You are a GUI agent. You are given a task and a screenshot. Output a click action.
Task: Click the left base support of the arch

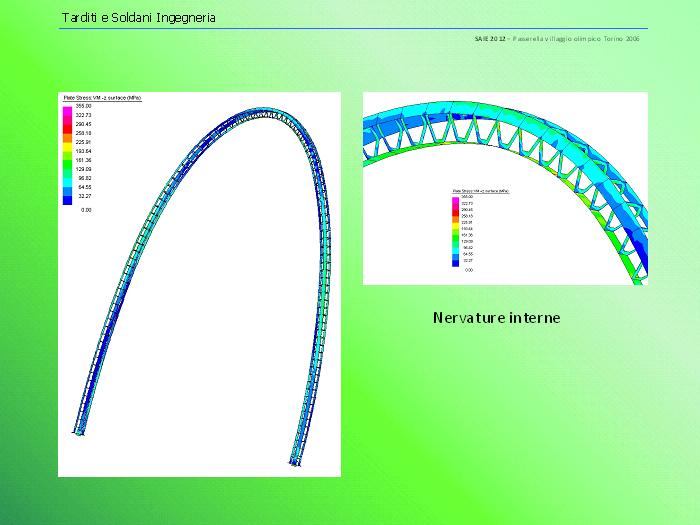pyautogui.click(x=79, y=433)
